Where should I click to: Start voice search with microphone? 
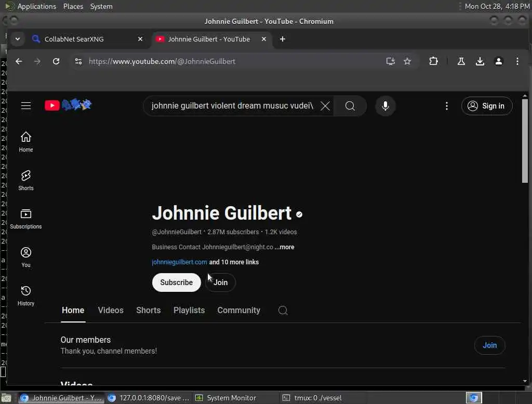point(385,106)
